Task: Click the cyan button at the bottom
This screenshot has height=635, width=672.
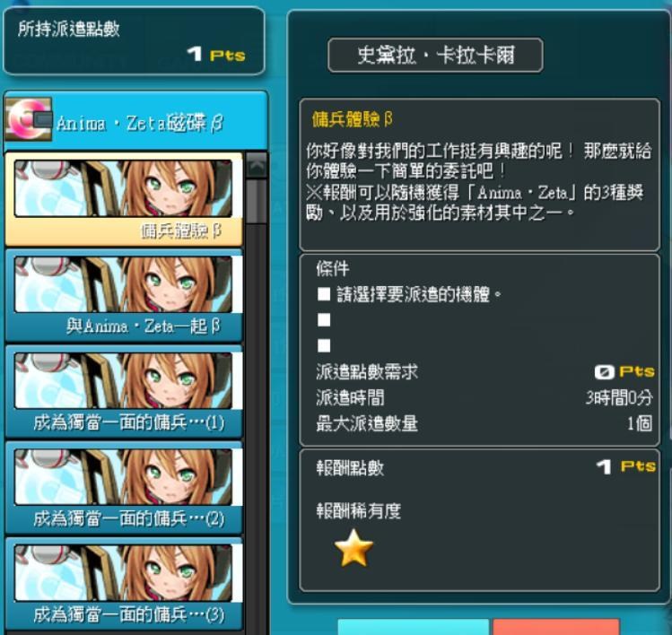Action: [x=413, y=627]
